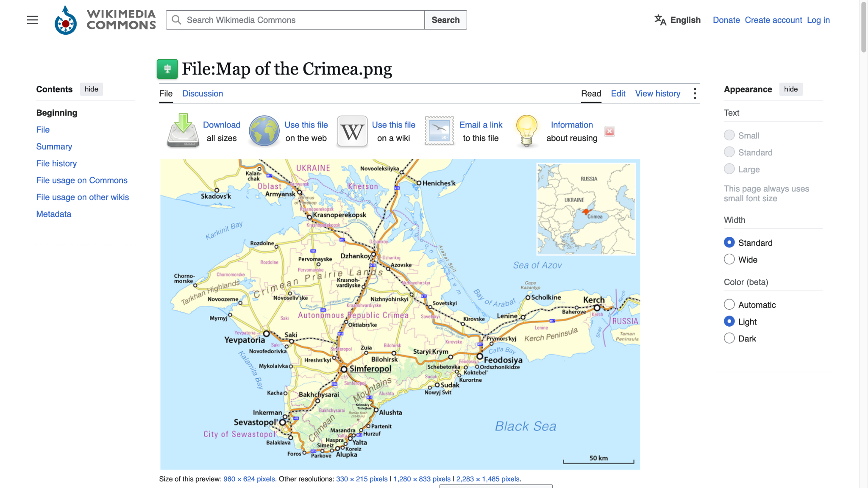The width and height of the screenshot is (868, 488).
Task: Select Light color mode
Action: click(x=729, y=322)
